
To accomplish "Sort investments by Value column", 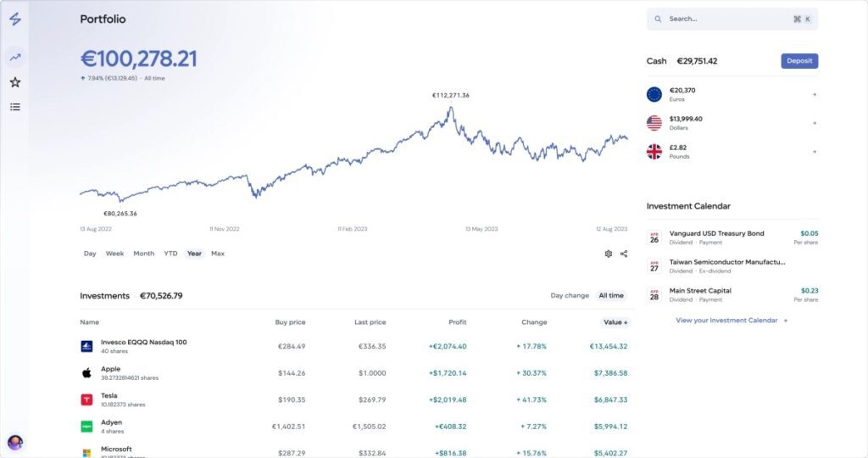I will (x=615, y=322).
